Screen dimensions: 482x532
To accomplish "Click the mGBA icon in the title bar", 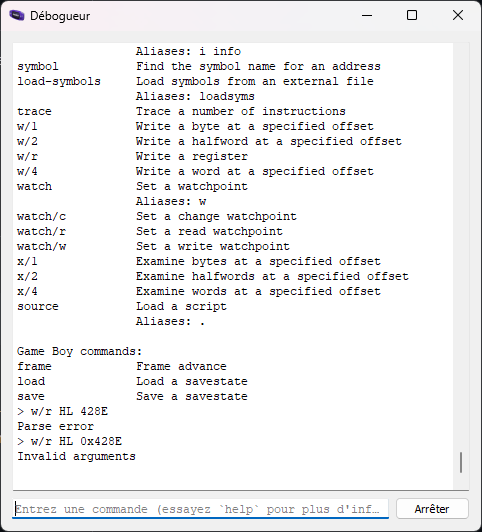I will click(17, 16).
